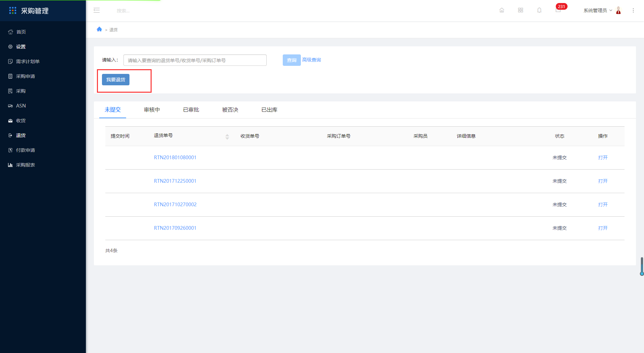Focus the 退货单号 query input field
This screenshot has width=644, height=353.
[195, 60]
